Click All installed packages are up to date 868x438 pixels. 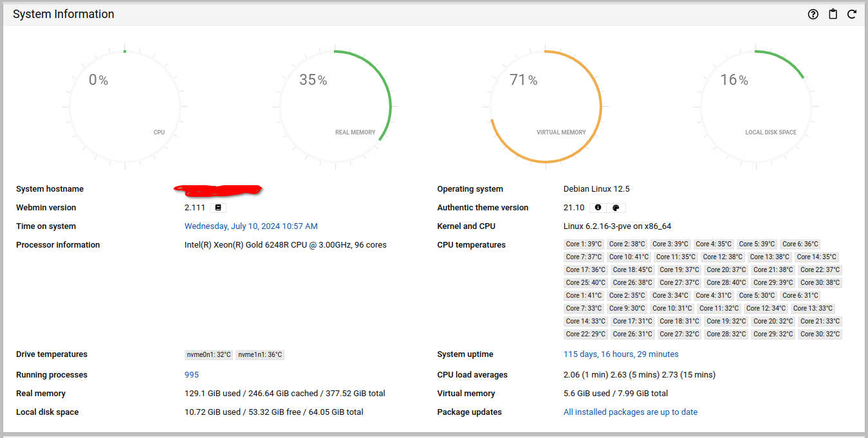coord(631,412)
